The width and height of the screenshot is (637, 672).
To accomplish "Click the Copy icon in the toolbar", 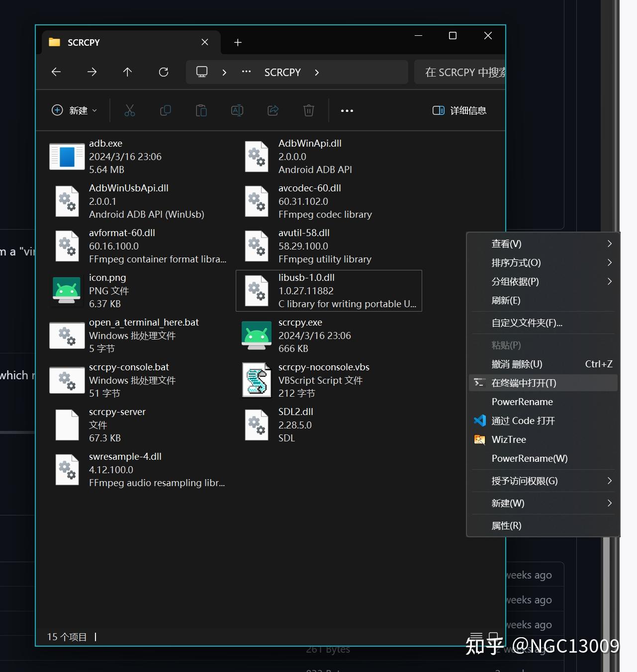I will [165, 110].
